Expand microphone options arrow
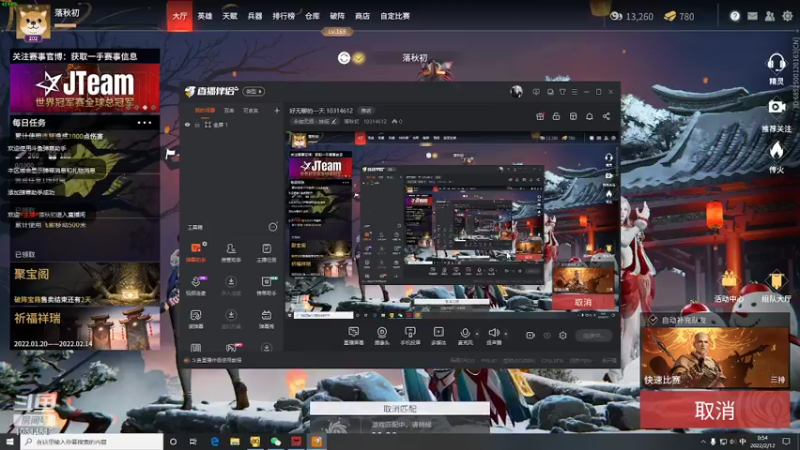The image size is (800, 450). tap(477, 334)
